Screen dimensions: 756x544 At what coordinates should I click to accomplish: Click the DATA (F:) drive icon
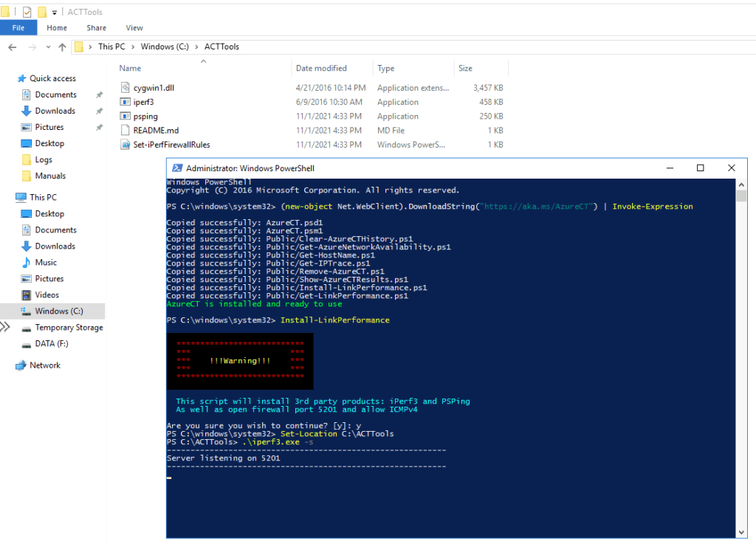point(27,344)
